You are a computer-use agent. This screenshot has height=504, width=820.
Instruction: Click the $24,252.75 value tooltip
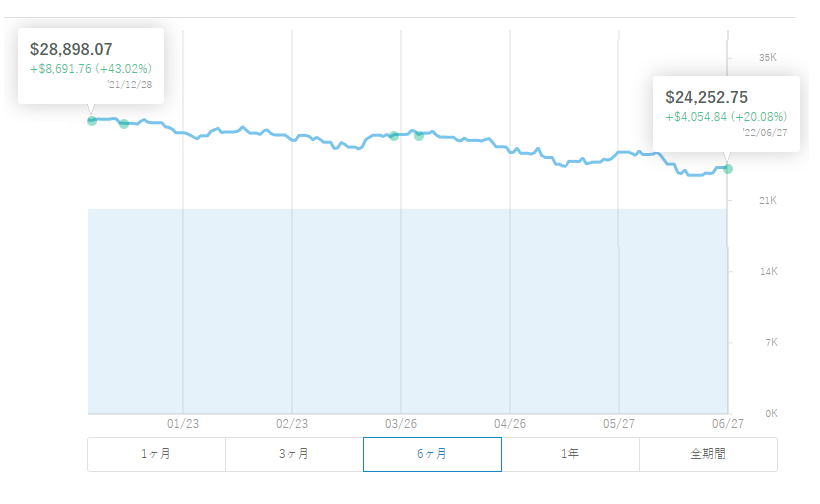[x=726, y=114]
